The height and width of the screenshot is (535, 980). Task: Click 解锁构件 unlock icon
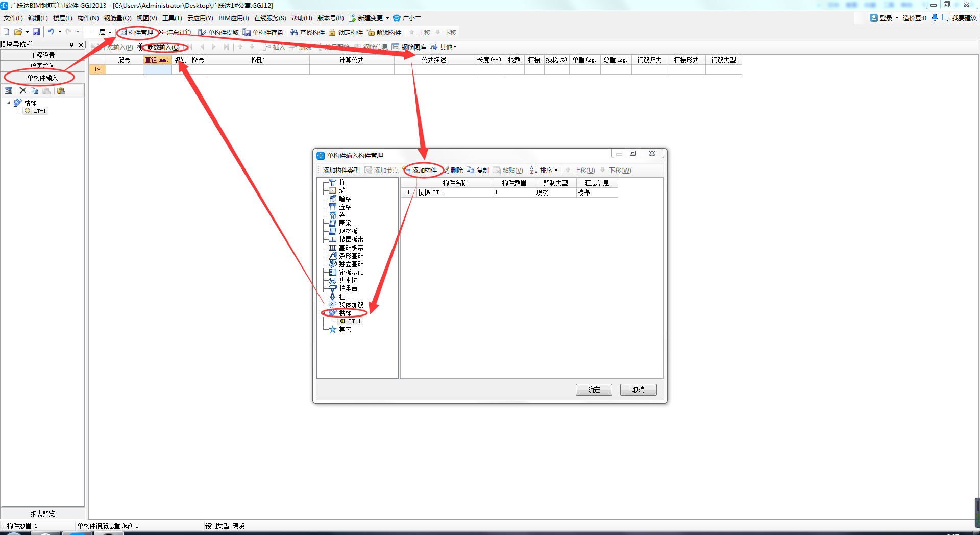coord(384,32)
